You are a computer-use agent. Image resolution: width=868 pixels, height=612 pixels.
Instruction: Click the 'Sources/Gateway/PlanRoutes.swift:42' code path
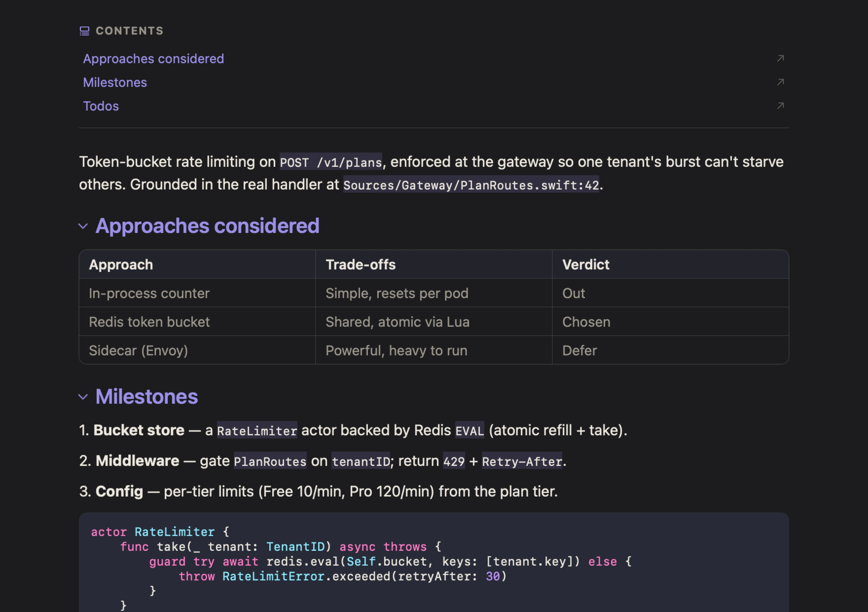coord(471,185)
